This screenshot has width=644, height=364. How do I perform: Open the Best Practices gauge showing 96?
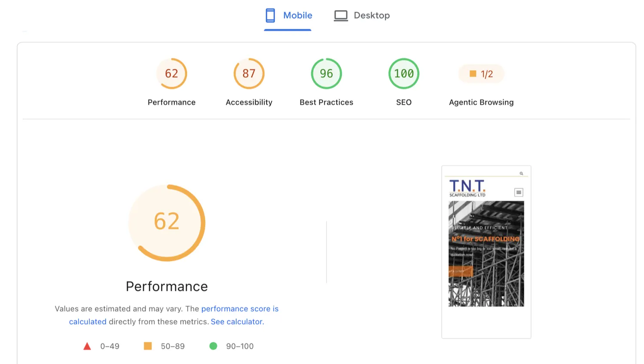326,73
